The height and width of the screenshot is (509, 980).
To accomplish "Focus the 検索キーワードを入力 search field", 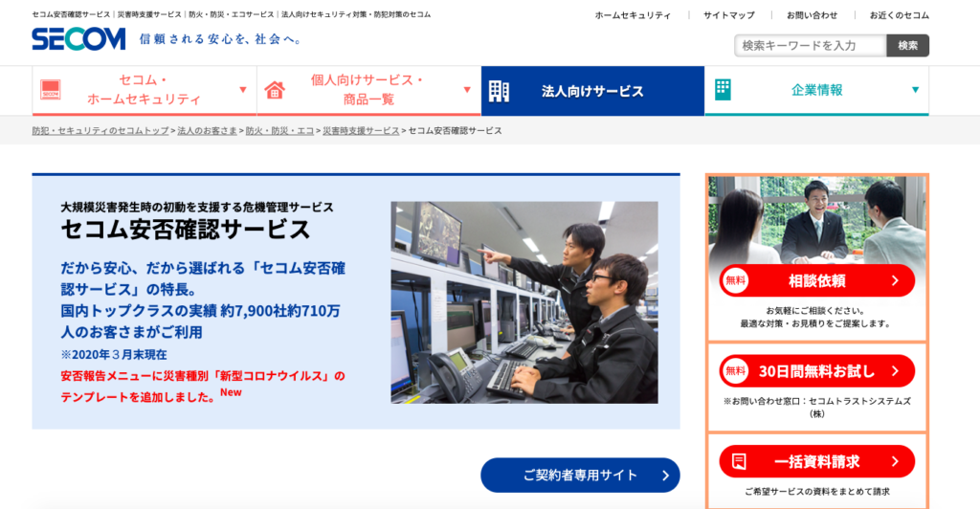I will click(x=810, y=46).
